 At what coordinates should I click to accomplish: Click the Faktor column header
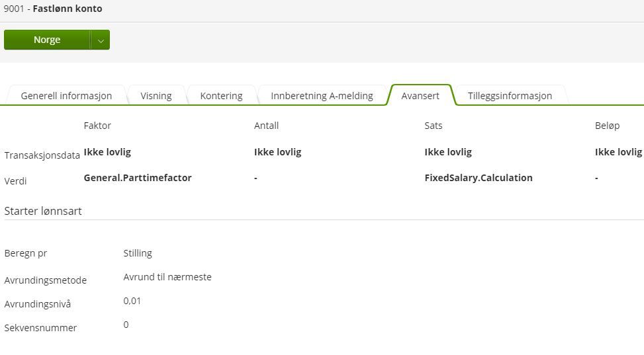click(97, 126)
